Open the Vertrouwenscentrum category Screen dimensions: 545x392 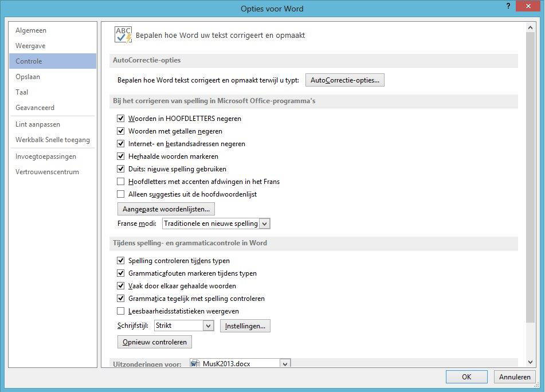click(x=53, y=172)
